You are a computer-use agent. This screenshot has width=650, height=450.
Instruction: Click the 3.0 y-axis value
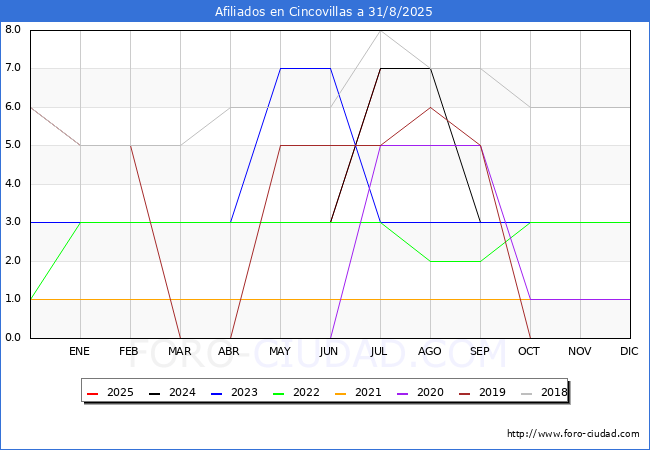pos(13,222)
